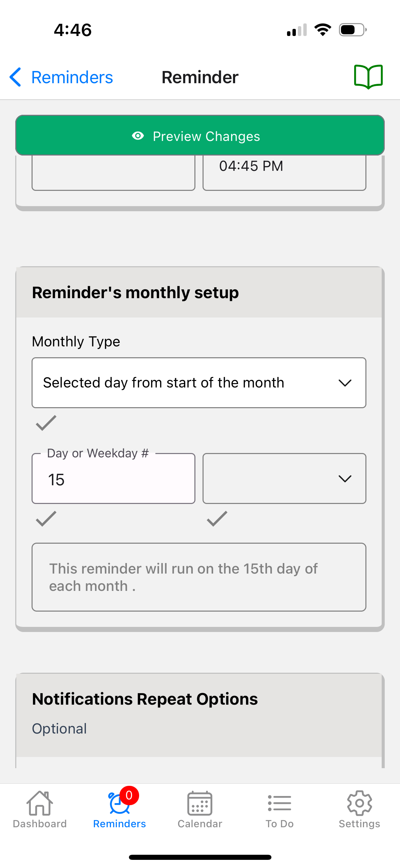Open the Calendar icon in bottom bar
Screen dimensions: 400x868
pos(200,803)
